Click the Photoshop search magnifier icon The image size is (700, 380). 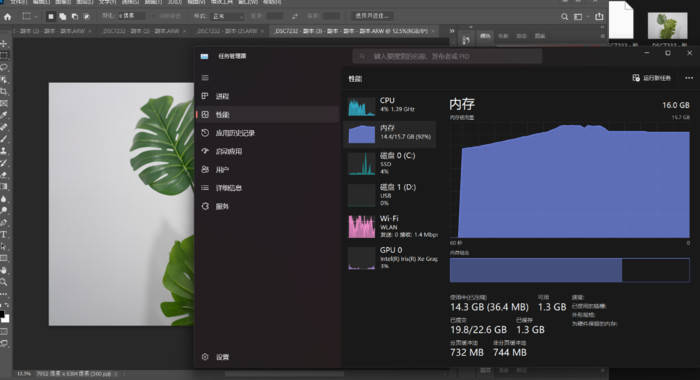click(565, 17)
